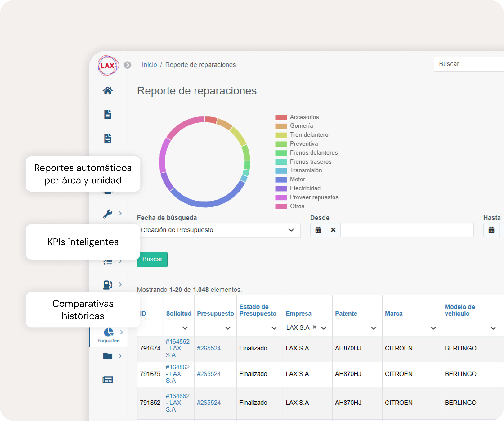The height and width of the screenshot is (421, 504).
Task: Click the fuel pump sidebar icon
Action: click(108, 284)
